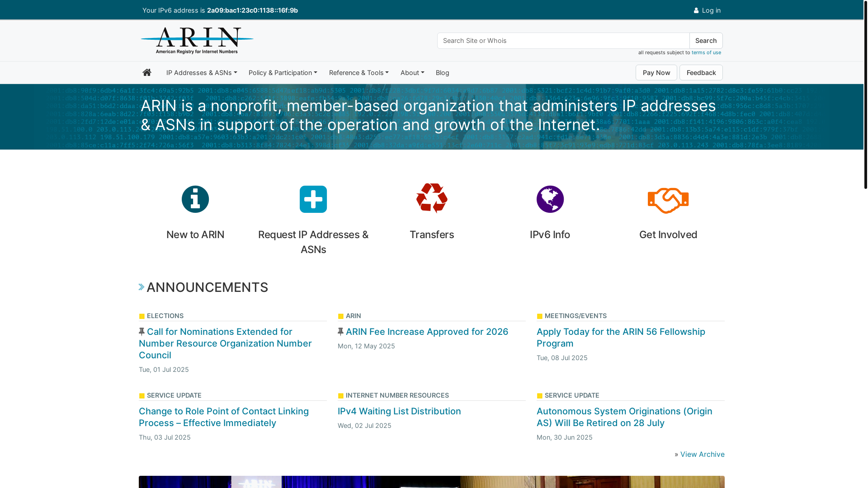Click the date Tue, 01 Jul 2025

pyautogui.click(x=164, y=370)
